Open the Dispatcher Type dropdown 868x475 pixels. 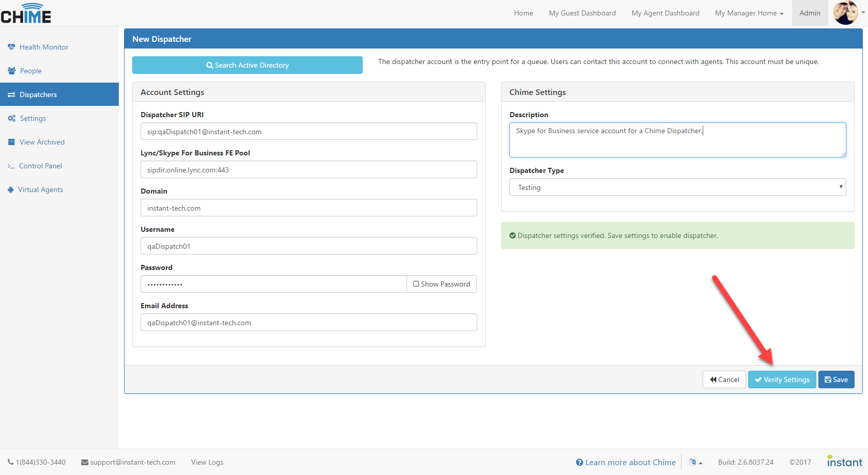coord(677,187)
